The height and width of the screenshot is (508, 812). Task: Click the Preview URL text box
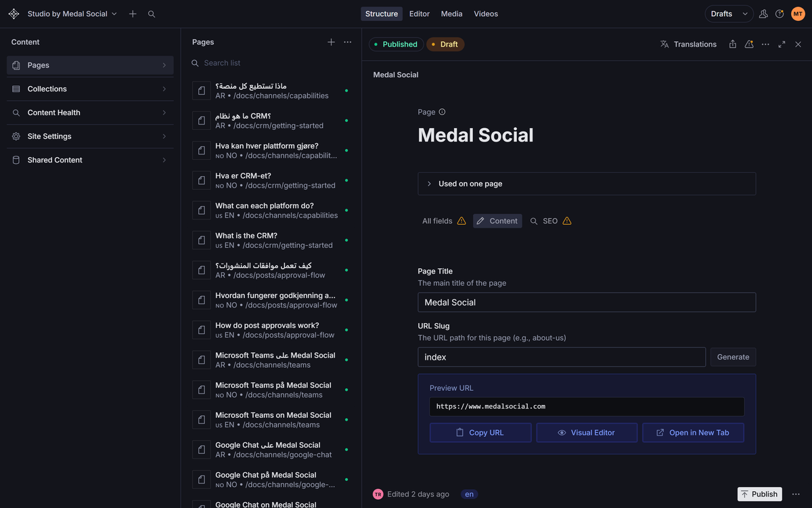click(587, 406)
